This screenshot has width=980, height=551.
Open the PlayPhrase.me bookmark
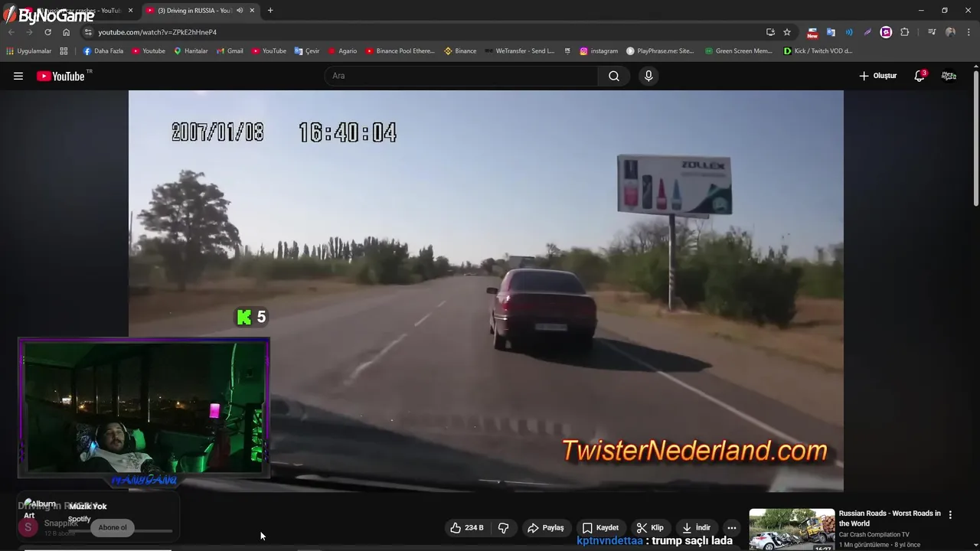pyautogui.click(x=660, y=51)
